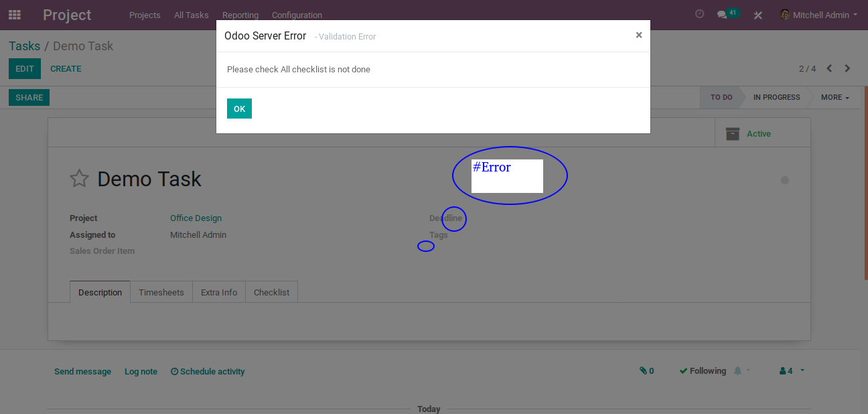Click the EDIT button
This screenshot has height=414, width=868.
pos(25,68)
